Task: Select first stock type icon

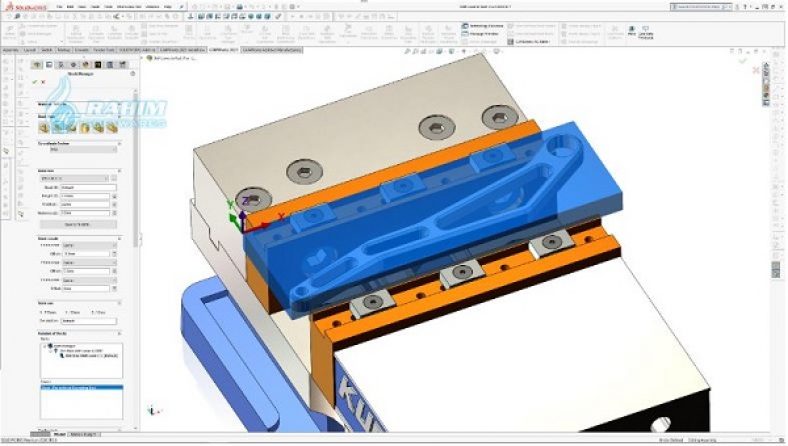Action: pyautogui.click(x=44, y=128)
